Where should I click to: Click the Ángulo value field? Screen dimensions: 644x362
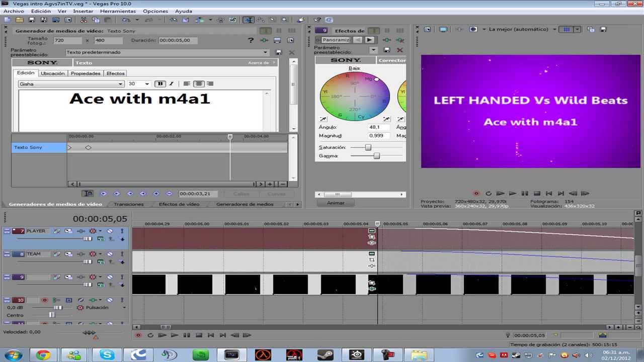pos(379,127)
